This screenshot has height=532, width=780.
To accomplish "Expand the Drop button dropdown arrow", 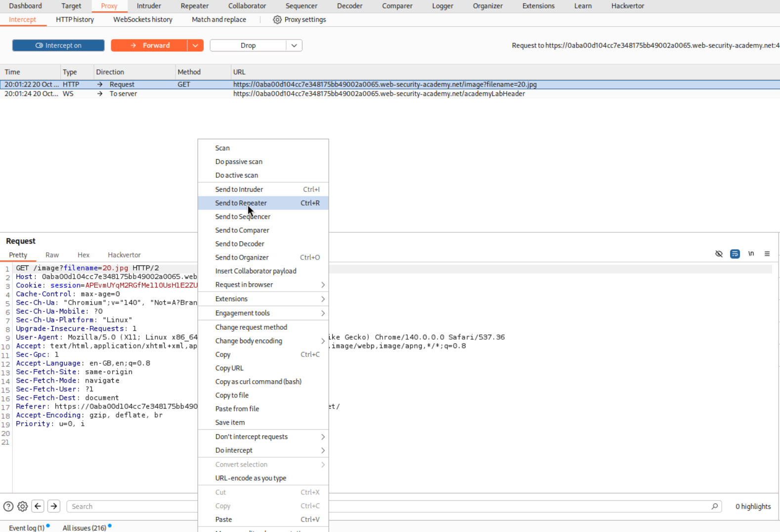I will pos(294,45).
